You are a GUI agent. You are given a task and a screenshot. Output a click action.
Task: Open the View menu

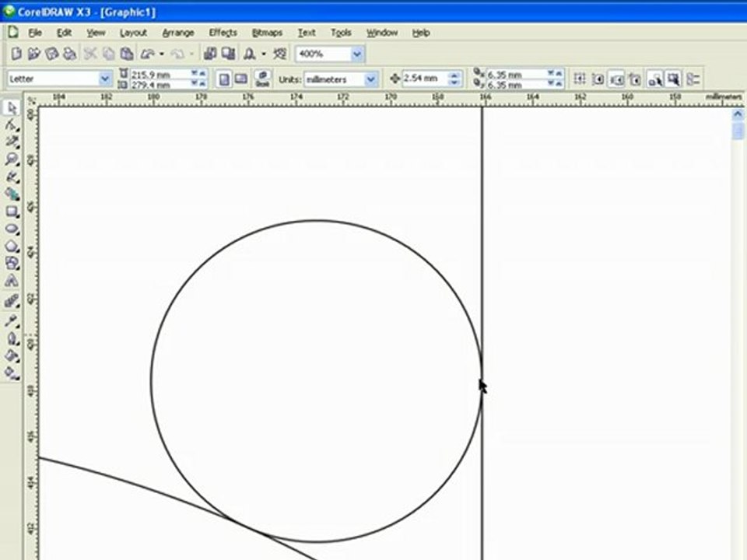pyautogui.click(x=96, y=33)
